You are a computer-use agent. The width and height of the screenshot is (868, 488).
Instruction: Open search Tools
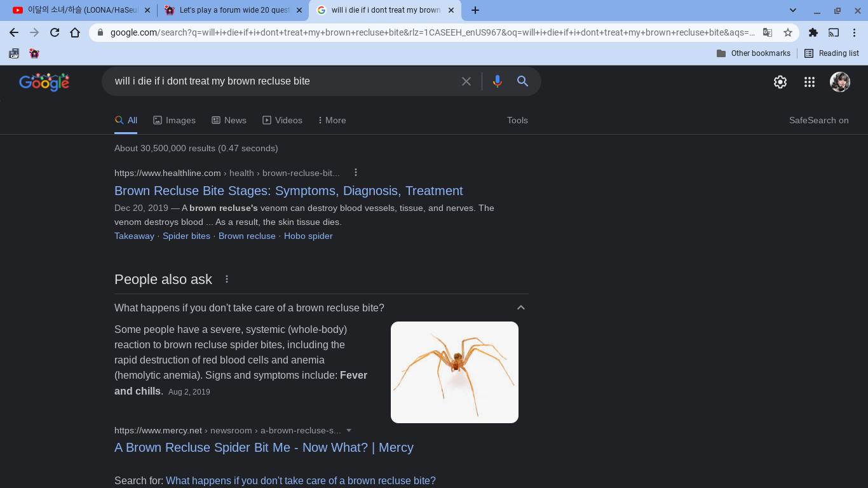tap(517, 120)
